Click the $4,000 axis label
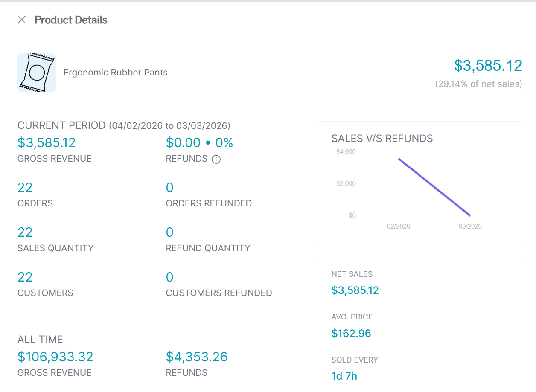The height and width of the screenshot is (392, 536). click(346, 152)
